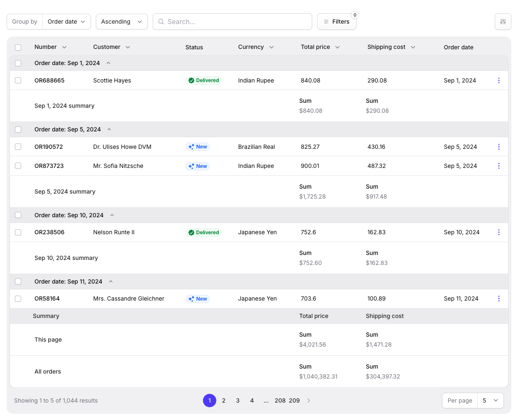This screenshot has height=420, width=518.
Task: Open row actions menu for OR688665
Action: coord(498,80)
